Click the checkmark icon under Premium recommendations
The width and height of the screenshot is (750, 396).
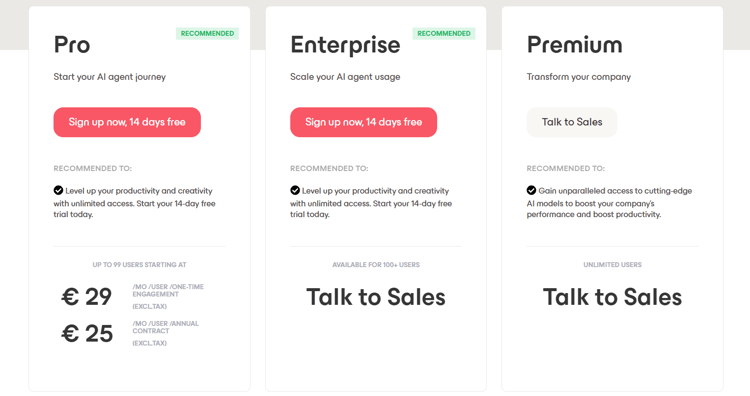(x=531, y=190)
